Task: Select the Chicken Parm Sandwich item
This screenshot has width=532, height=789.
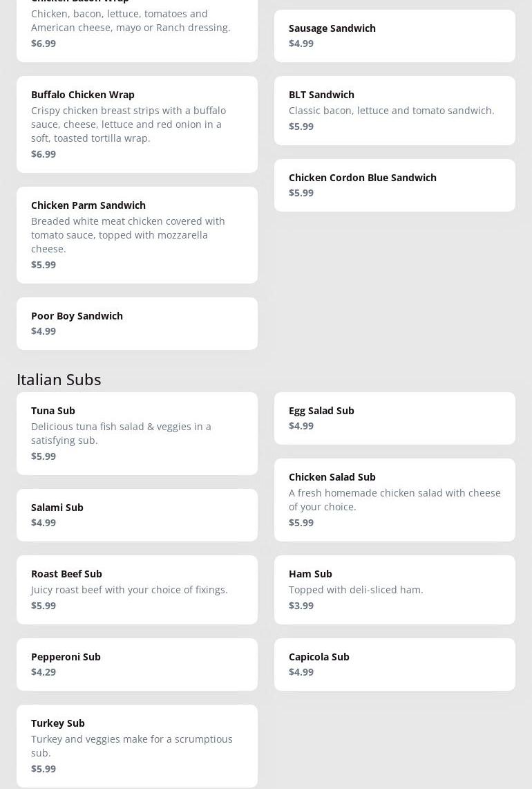Action: point(137,235)
